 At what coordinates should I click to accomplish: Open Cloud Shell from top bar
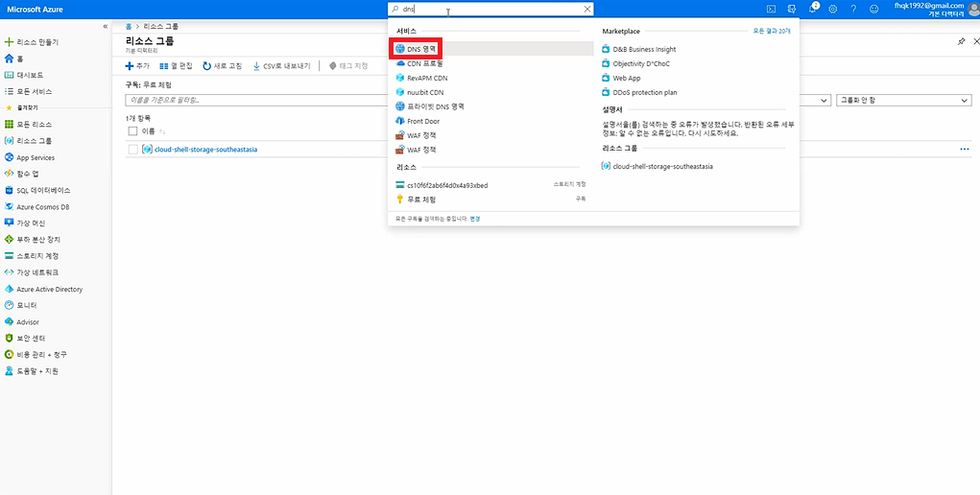tap(772, 9)
